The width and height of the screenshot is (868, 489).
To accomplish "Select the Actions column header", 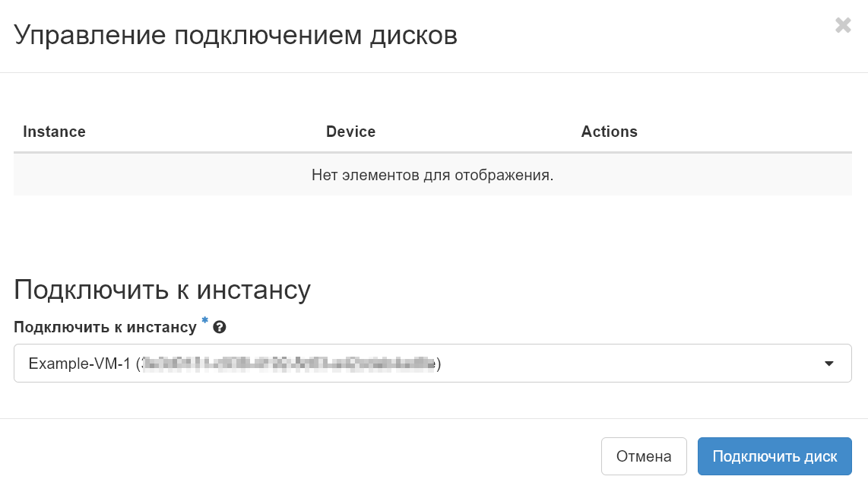I will (609, 132).
